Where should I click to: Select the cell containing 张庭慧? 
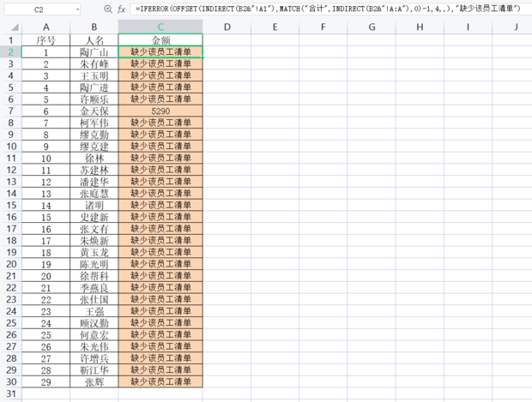click(x=94, y=193)
